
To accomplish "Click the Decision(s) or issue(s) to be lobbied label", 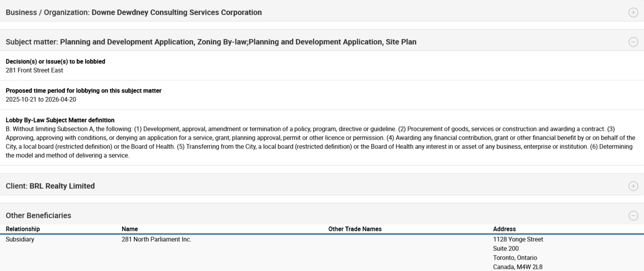I will [55, 61].
